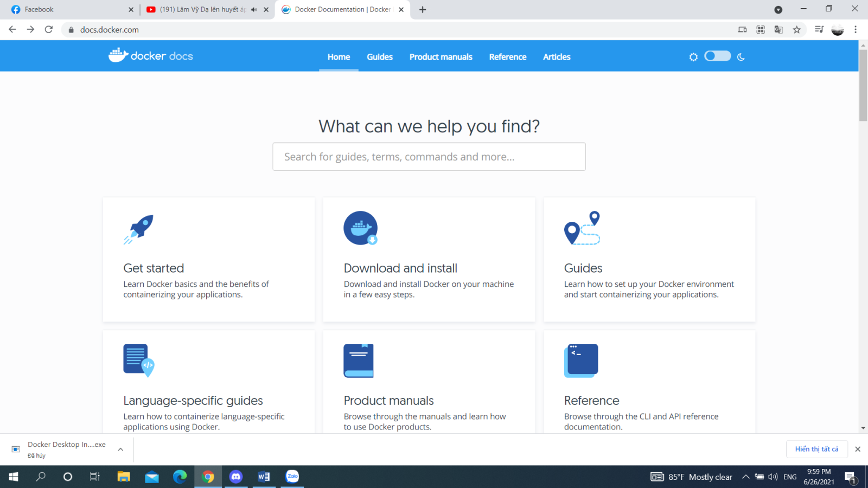The image size is (868, 488).
Task: Open File Explorer from taskbar
Action: coord(124,477)
